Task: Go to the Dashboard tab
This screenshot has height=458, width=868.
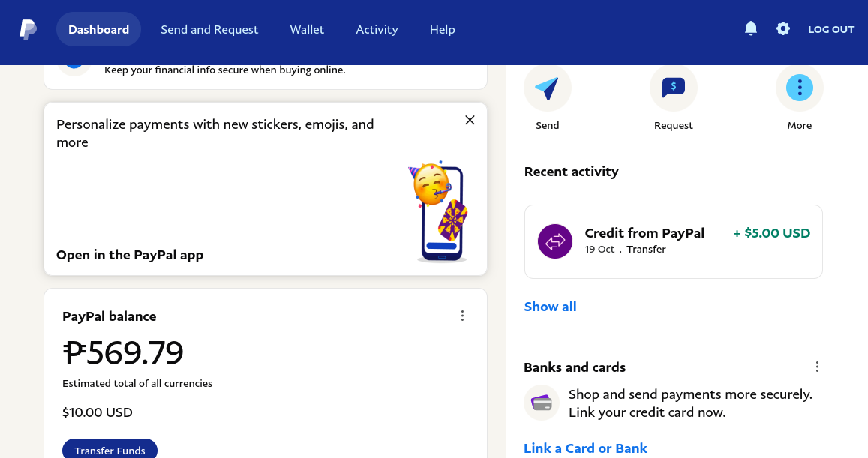Action: pyautogui.click(x=98, y=29)
